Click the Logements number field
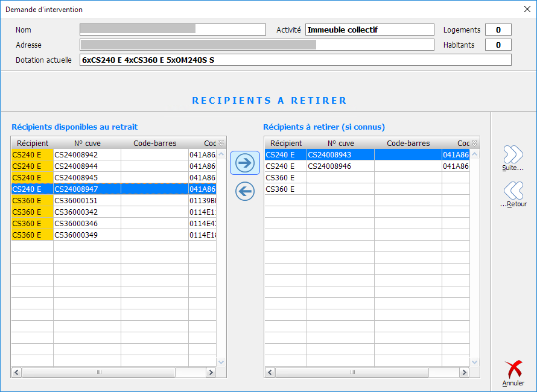The image size is (537, 392). (498, 30)
